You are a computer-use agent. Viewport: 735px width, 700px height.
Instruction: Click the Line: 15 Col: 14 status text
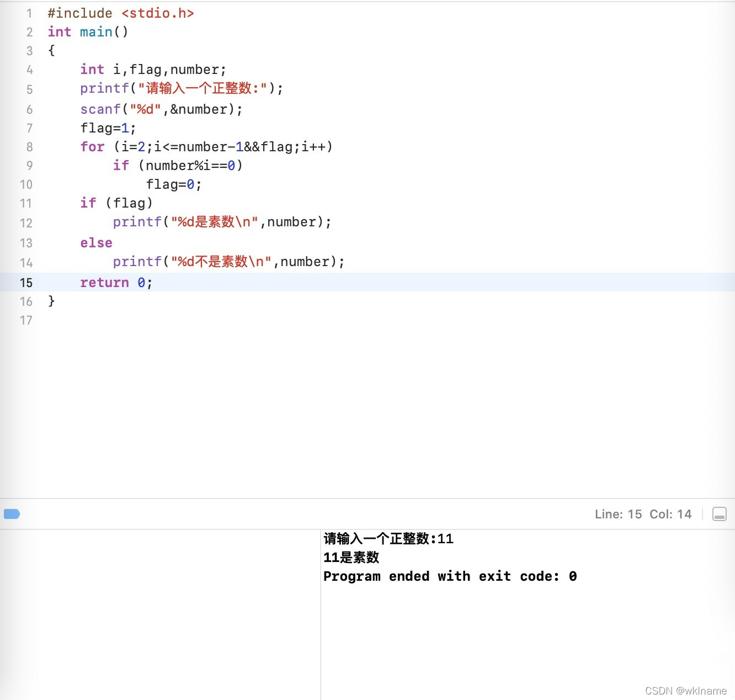[643, 514]
